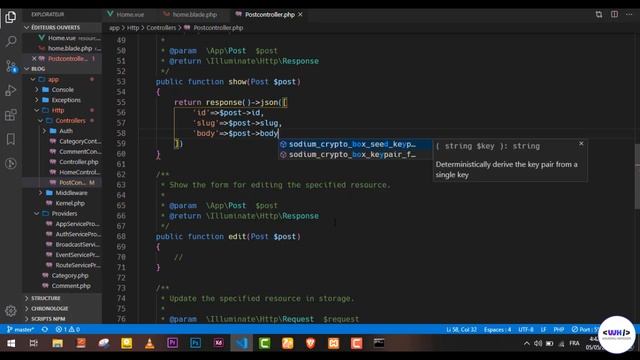Screen dimensions: 640x360
Task: Open Adobe XD from the taskbar
Action: pyautogui.click(x=218, y=343)
